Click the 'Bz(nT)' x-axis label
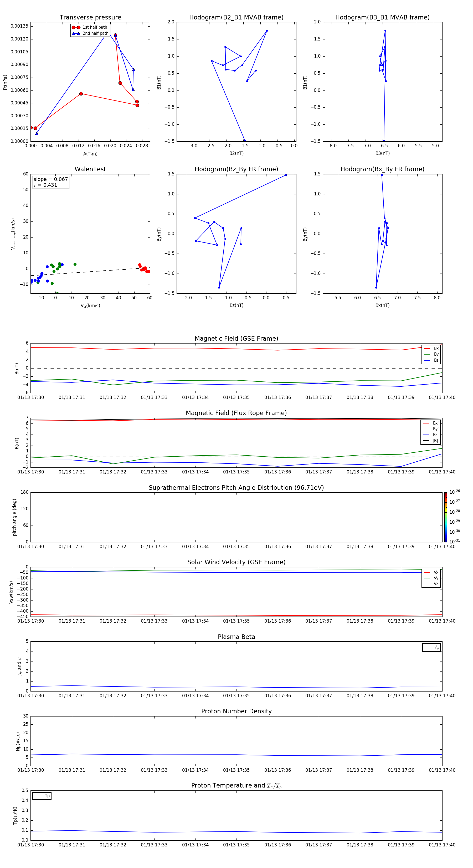 pos(236,305)
